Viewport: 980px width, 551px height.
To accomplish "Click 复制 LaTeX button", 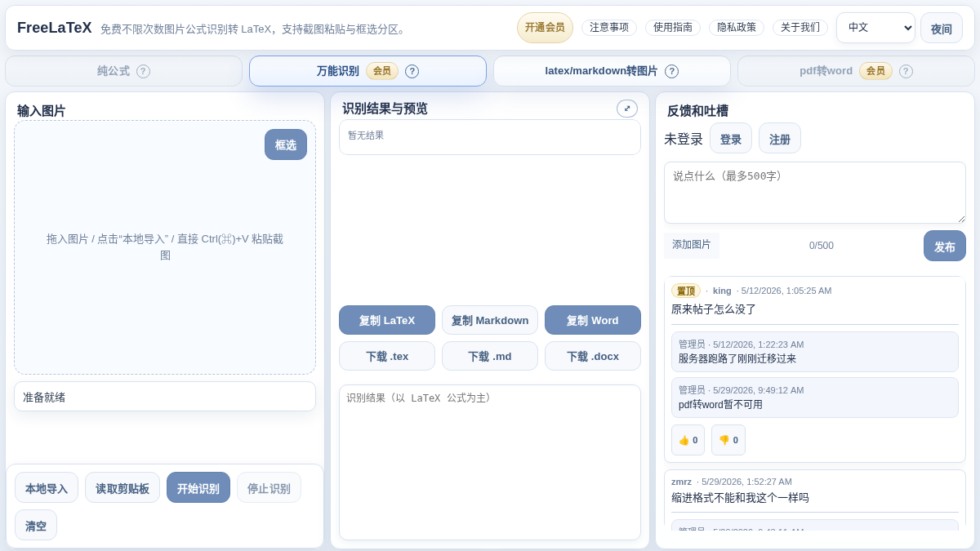I will tap(387, 320).
